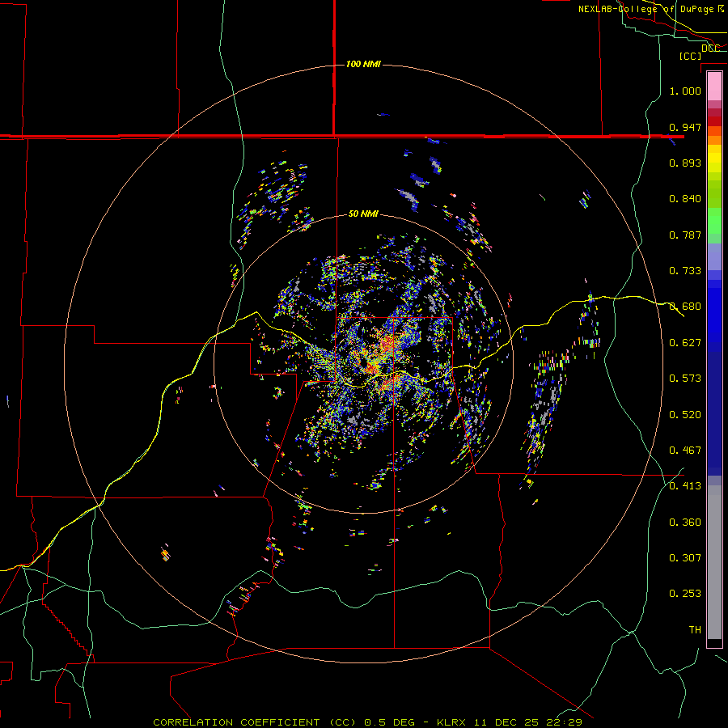Click the 0.360 value on the color scale
The width and height of the screenshot is (728, 728).
pyautogui.click(x=685, y=523)
